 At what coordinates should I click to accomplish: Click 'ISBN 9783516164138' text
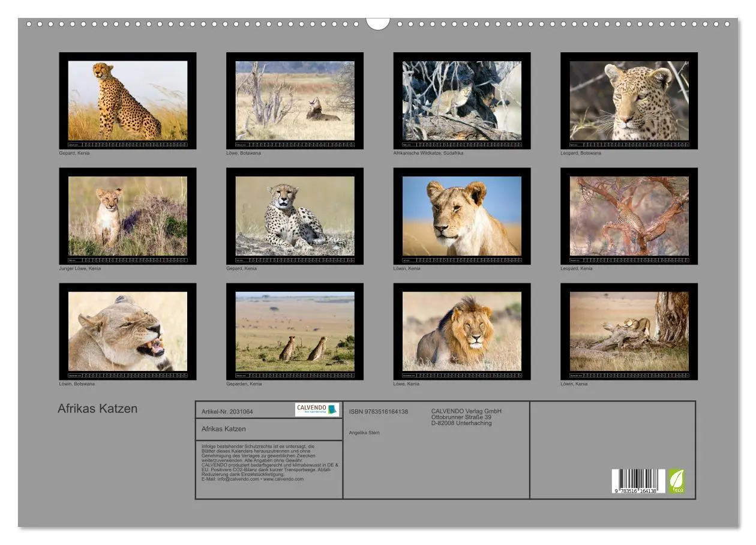click(x=379, y=412)
